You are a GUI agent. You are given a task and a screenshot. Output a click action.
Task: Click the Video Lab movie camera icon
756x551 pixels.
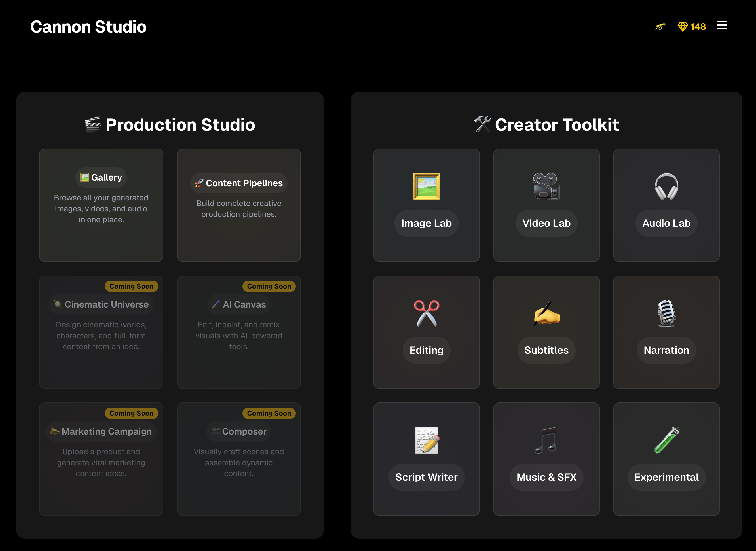[546, 187]
